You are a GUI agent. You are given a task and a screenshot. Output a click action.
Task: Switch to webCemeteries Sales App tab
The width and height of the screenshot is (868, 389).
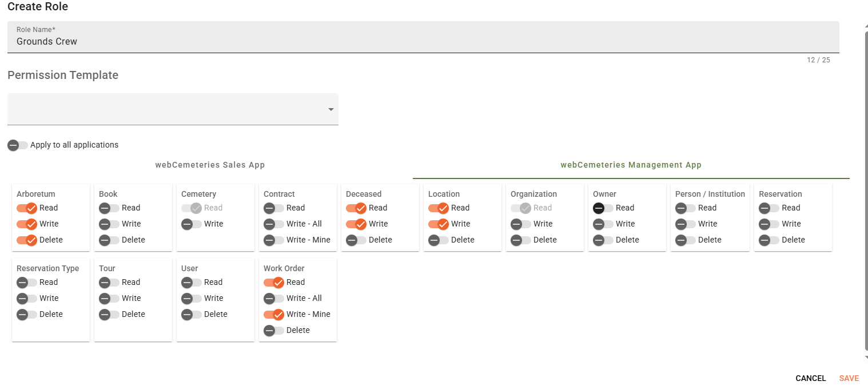(x=210, y=165)
